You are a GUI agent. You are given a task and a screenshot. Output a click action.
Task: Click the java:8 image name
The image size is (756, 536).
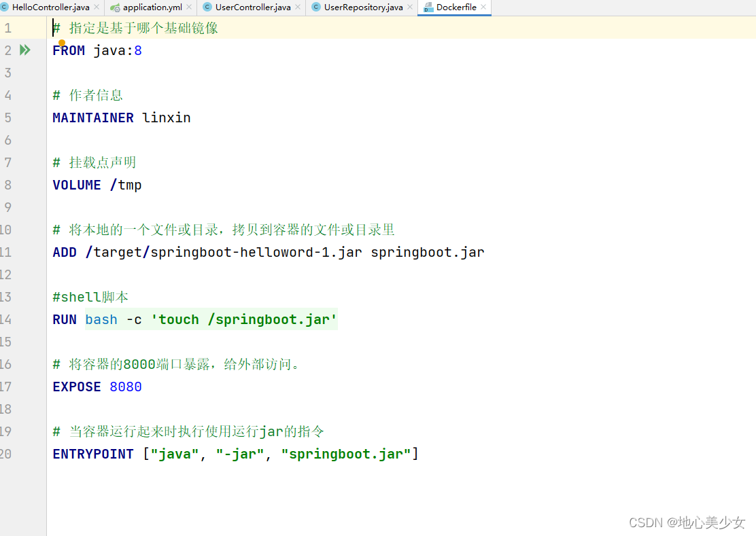coord(118,50)
